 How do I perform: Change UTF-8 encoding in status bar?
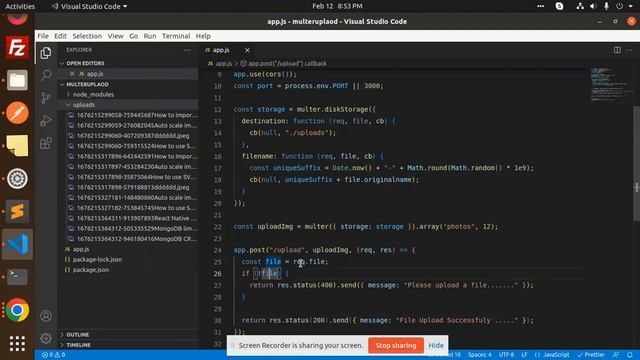[x=506, y=355]
